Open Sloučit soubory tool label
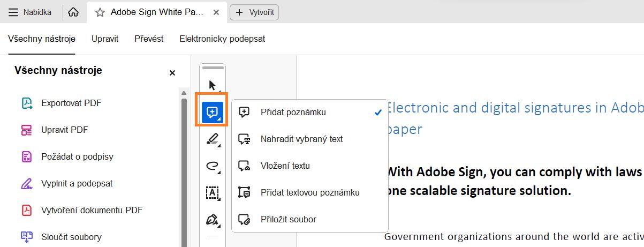This screenshot has width=644, height=247. (x=71, y=237)
